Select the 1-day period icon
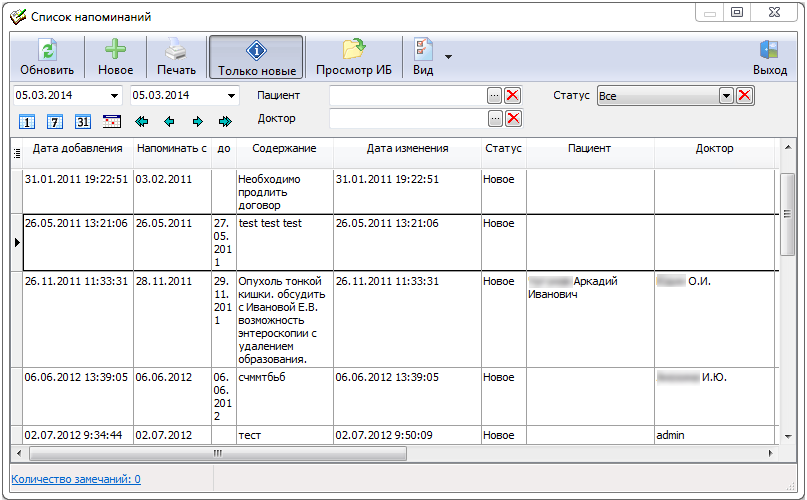The width and height of the screenshot is (807, 500). pyautogui.click(x=27, y=122)
